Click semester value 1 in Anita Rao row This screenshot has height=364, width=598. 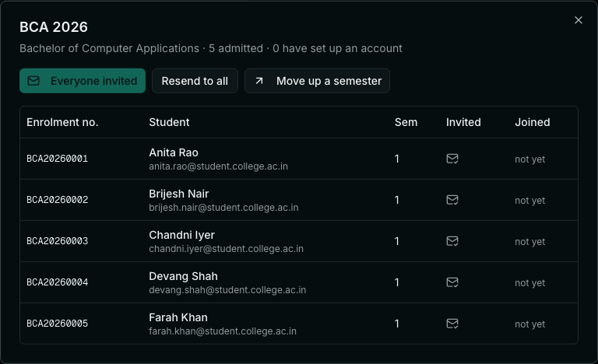click(x=397, y=159)
